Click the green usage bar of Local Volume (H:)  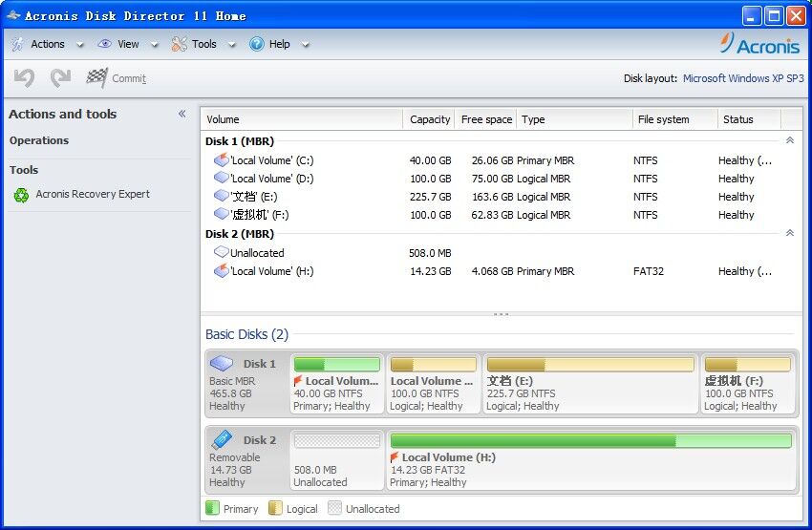tap(591, 440)
